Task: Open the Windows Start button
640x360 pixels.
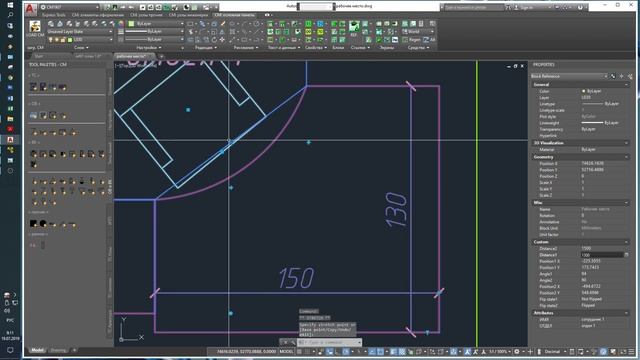Action: tap(10, 5)
